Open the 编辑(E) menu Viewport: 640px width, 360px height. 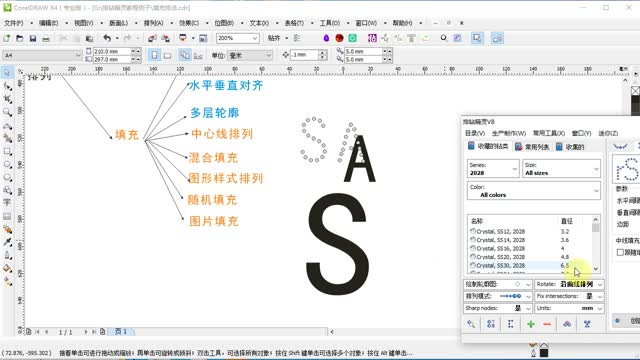[x=48, y=23]
